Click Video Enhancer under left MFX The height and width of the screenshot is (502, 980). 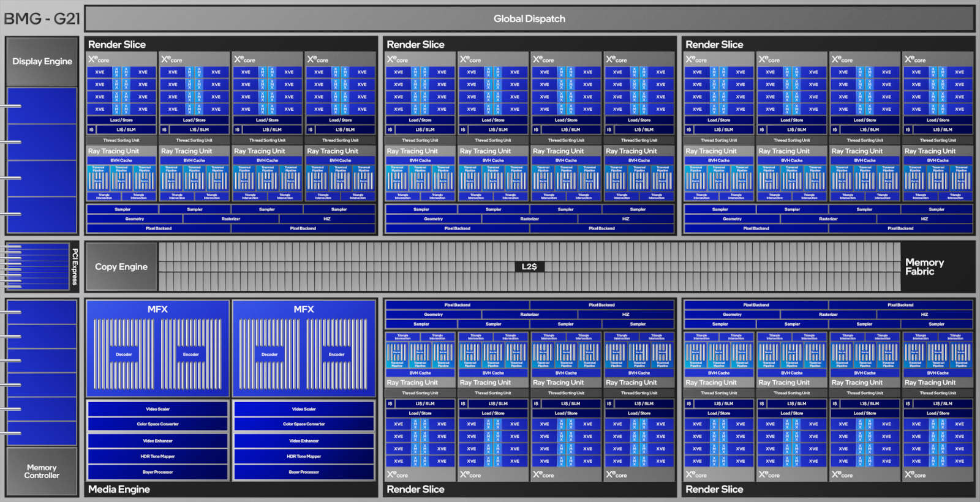(x=157, y=441)
